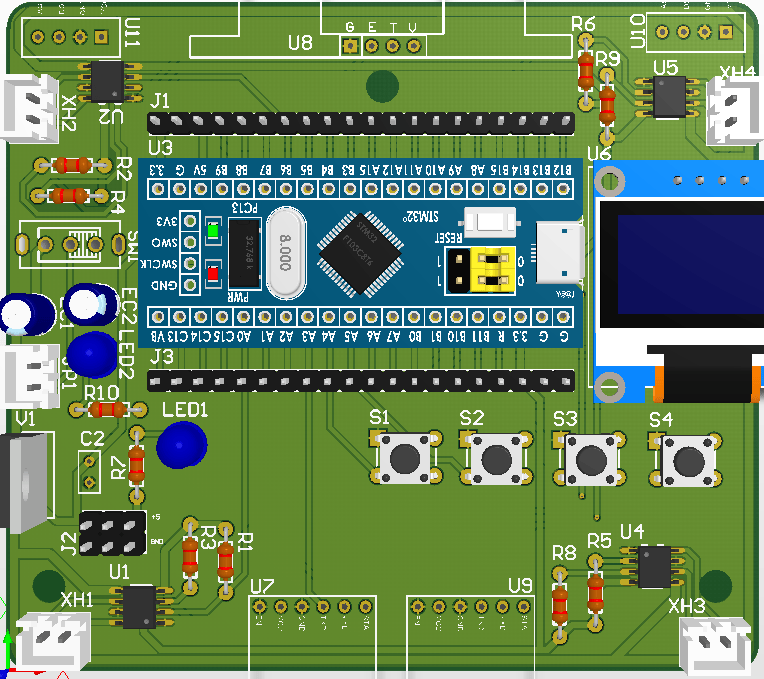Pick the S3 tactile push button
This screenshot has height=679, width=764.
(591, 458)
